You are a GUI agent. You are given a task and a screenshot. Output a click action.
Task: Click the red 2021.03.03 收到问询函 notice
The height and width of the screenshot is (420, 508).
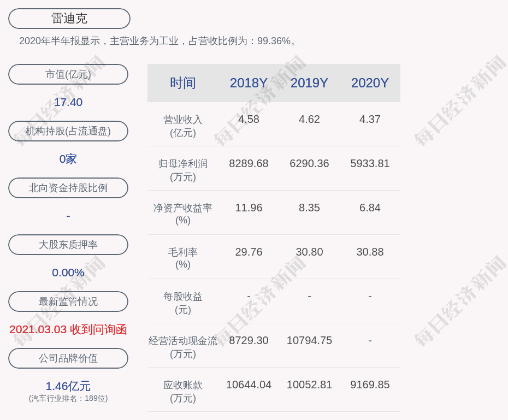tap(68, 329)
